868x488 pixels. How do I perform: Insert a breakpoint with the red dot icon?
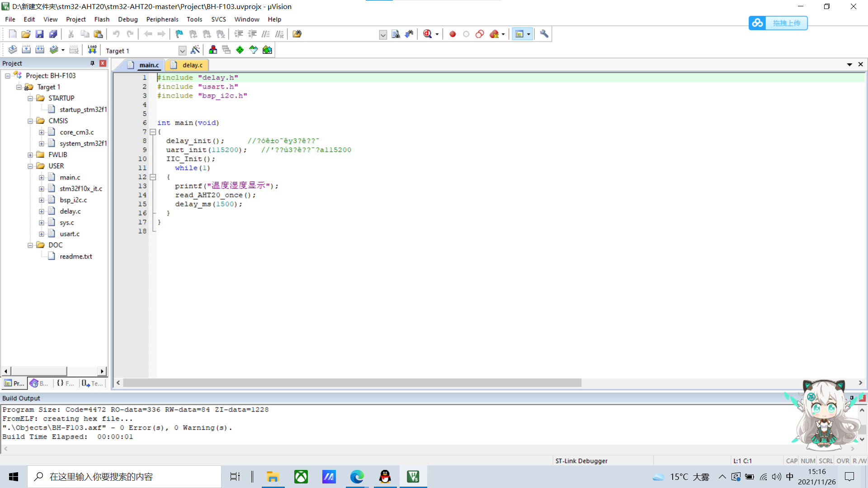[x=453, y=34]
